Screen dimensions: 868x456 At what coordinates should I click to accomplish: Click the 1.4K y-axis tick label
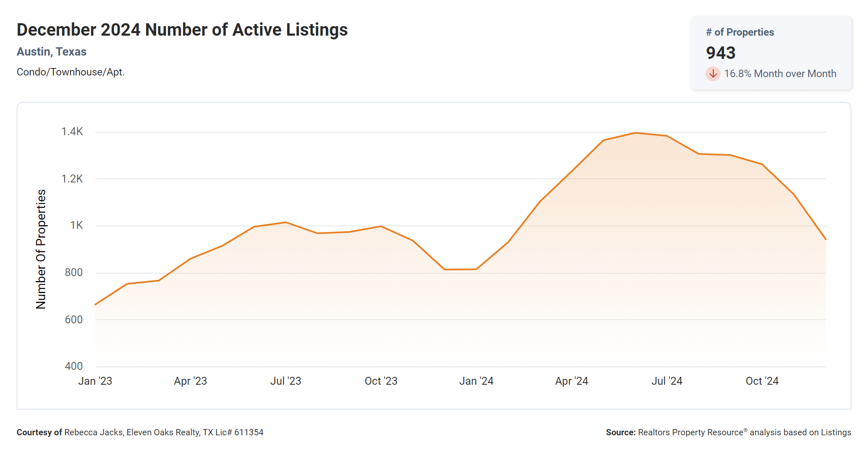point(72,132)
